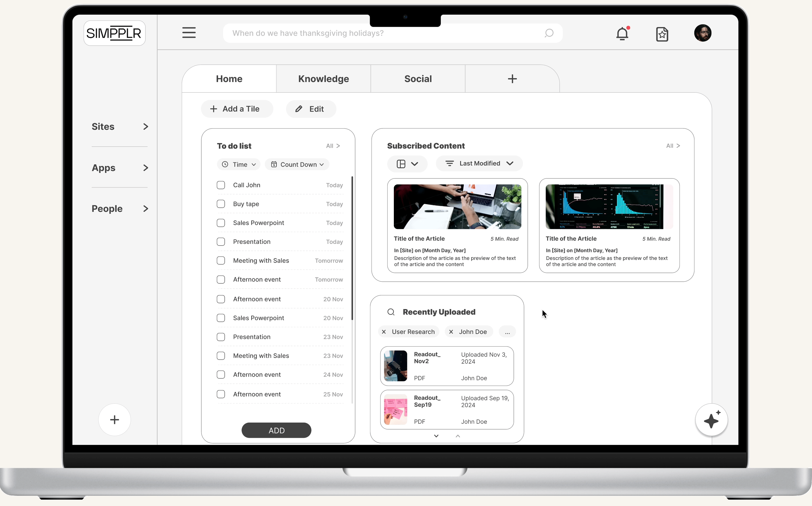The height and width of the screenshot is (506, 812).
Task: Expand the Count Down dropdown
Action: 297,164
